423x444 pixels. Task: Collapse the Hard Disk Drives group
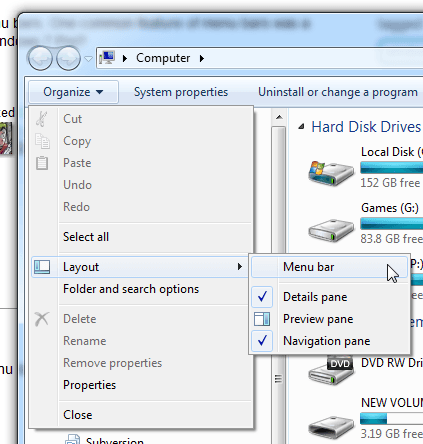pyautogui.click(x=302, y=127)
